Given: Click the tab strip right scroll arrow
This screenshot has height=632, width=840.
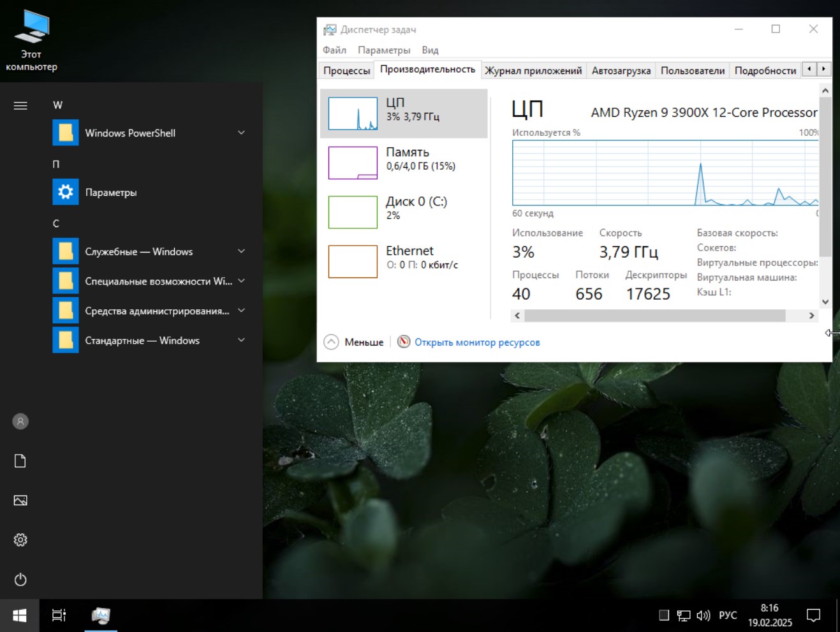Looking at the screenshot, I should tap(824, 69).
